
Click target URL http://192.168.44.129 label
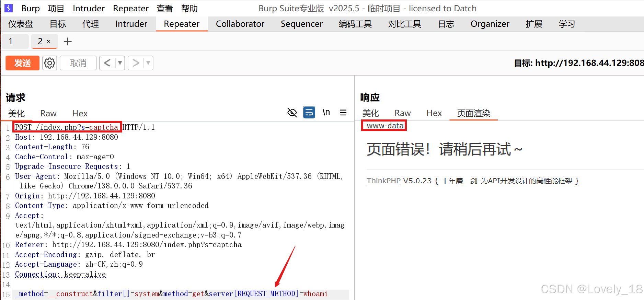(579, 63)
